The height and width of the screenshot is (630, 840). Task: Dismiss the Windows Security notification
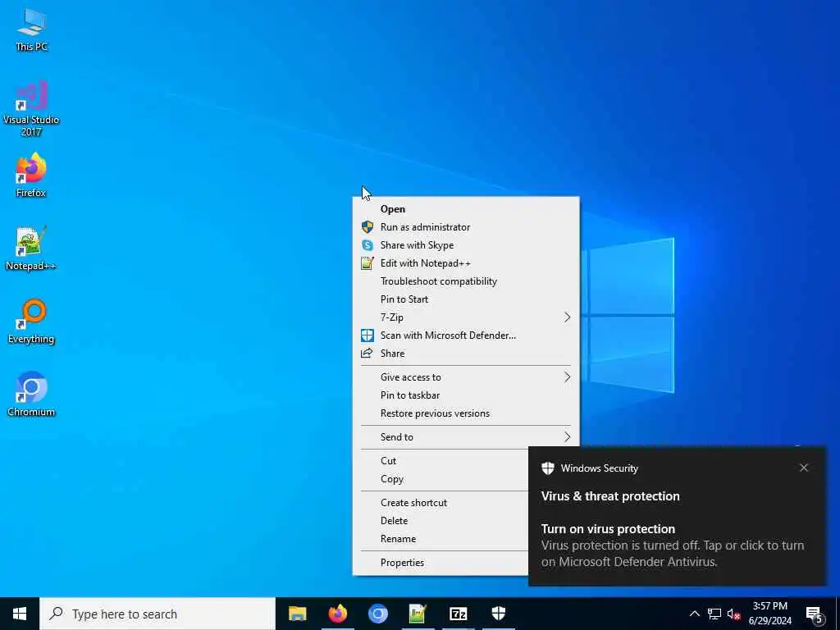pos(804,468)
